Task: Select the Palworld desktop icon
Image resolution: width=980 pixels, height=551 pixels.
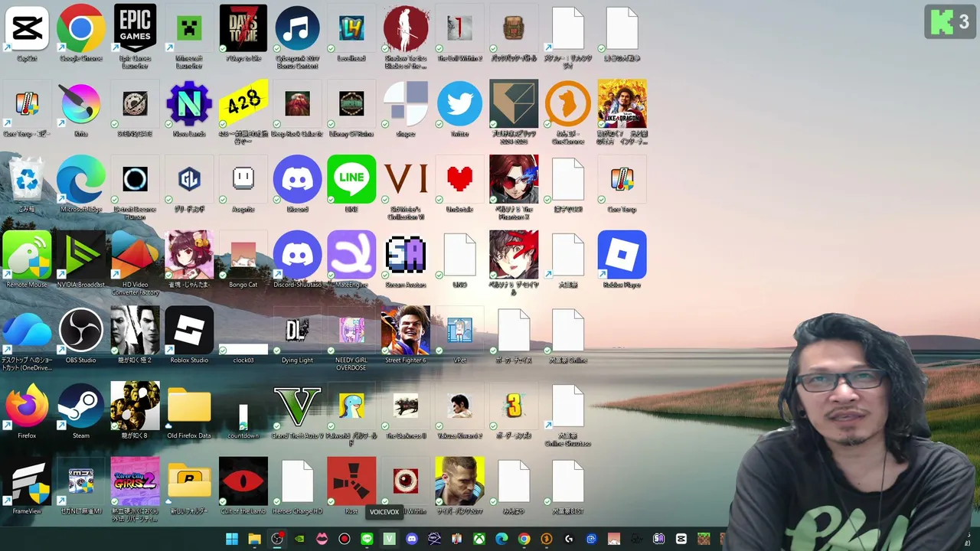Action: [x=351, y=406]
